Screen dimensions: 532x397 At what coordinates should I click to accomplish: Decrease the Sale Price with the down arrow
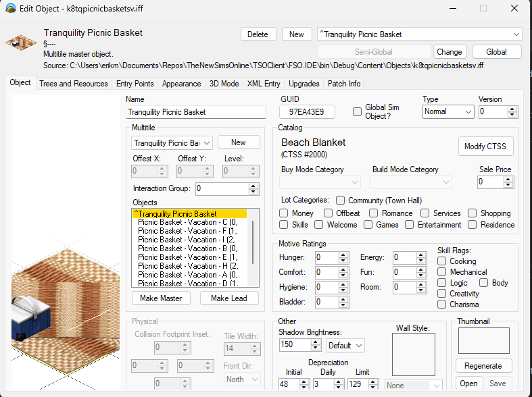point(508,185)
